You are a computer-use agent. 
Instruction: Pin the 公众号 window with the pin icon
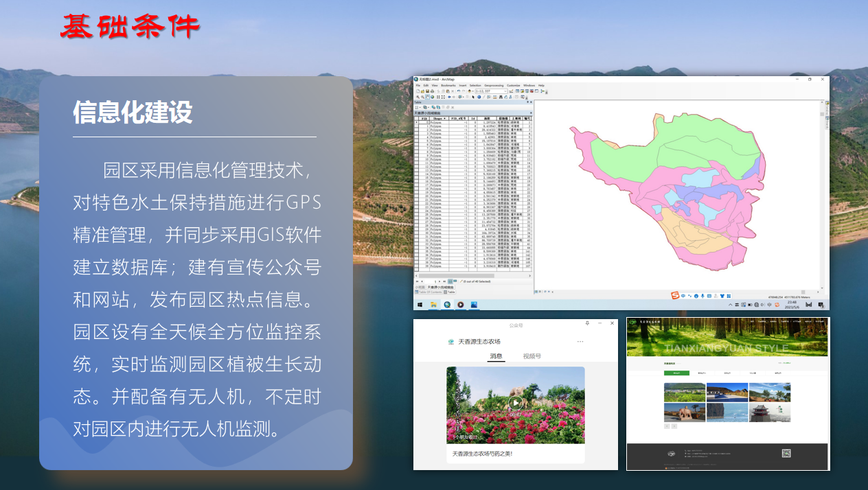[x=588, y=323]
